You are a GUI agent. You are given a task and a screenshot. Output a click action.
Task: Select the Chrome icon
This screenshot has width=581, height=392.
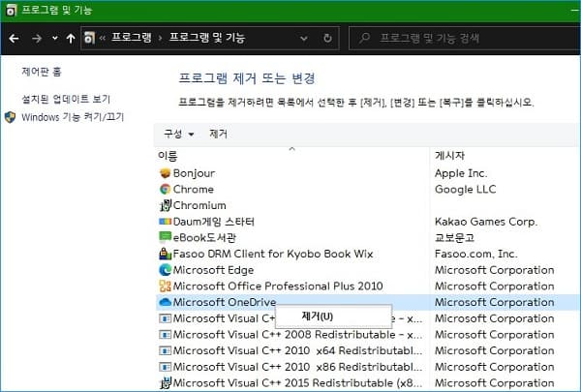[165, 189]
